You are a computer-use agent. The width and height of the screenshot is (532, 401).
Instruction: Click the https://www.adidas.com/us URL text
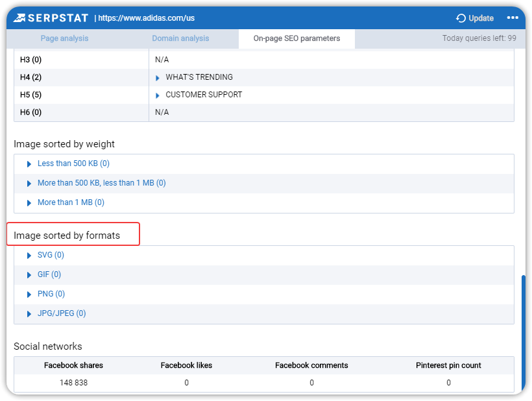click(147, 18)
